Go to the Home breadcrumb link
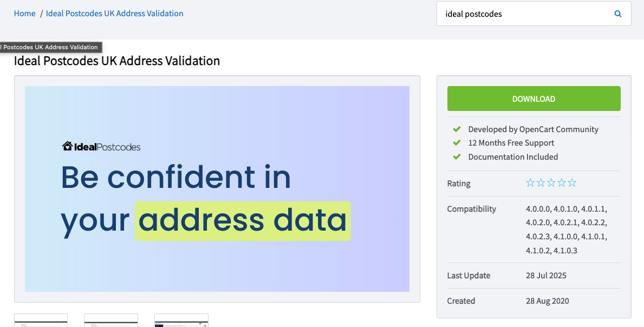The image size is (644, 327). [x=24, y=14]
